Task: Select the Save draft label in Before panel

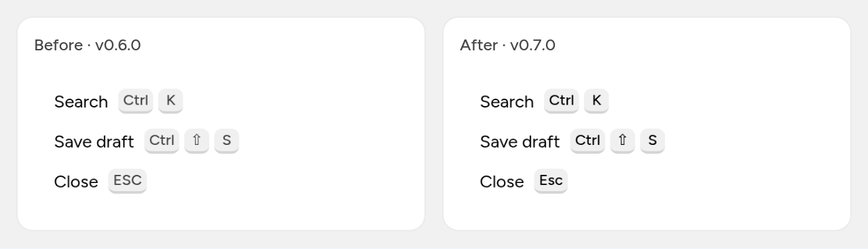Action: tap(94, 142)
